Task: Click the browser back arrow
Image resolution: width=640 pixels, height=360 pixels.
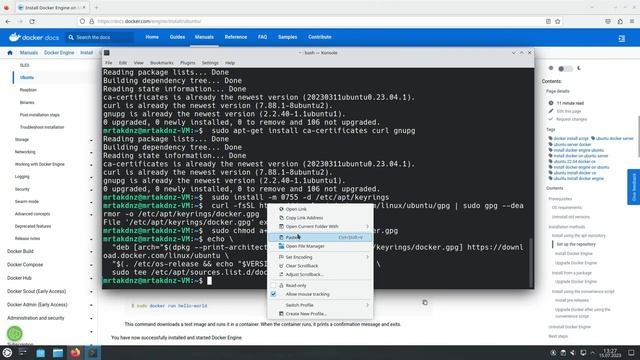Action: point(8,21)
